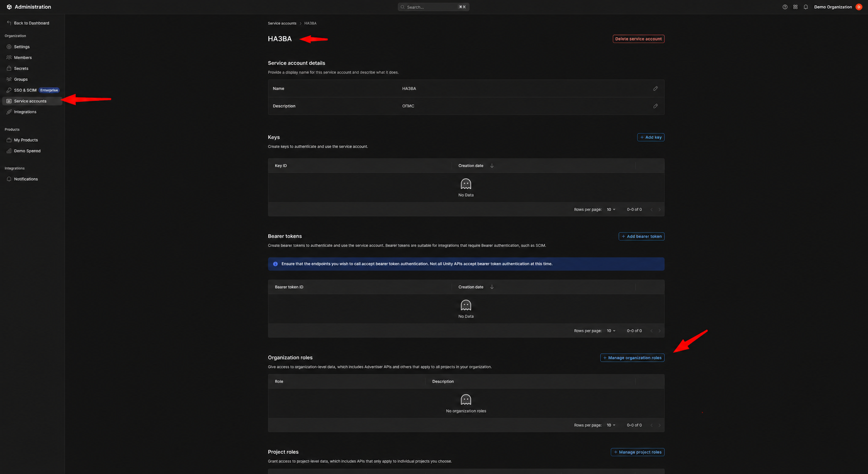Open Service accounts in sidebar
This screenshot has height=474, width=868.
[32, 101]
